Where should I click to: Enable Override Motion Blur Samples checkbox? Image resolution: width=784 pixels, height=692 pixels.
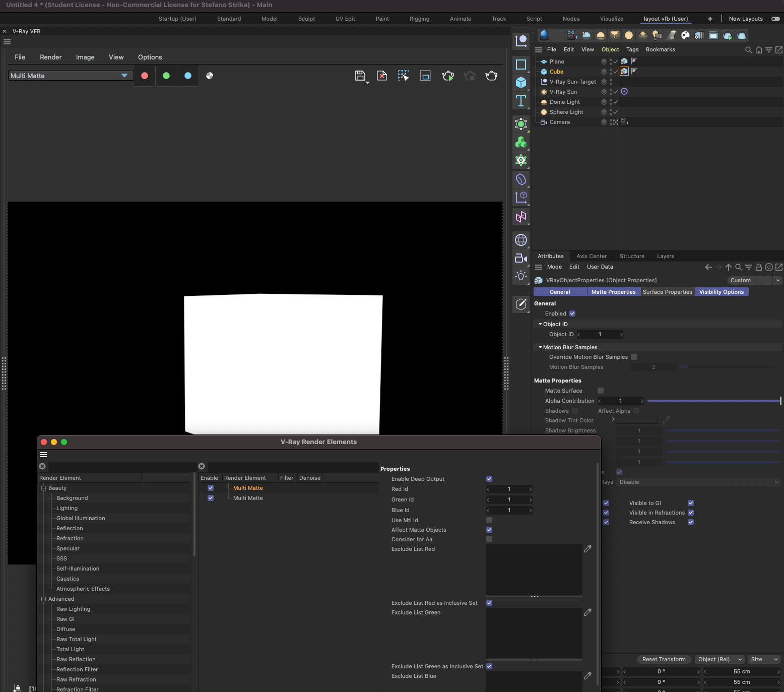click(x=634, y=357)
